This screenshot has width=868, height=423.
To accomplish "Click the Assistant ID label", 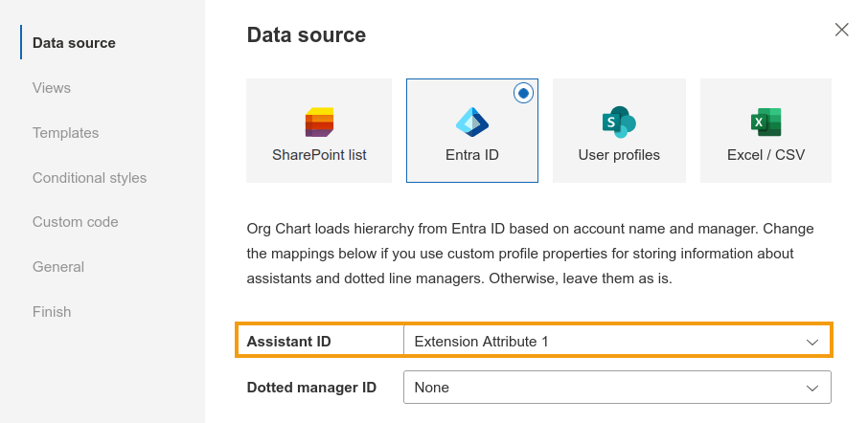I will pos(289,341).
